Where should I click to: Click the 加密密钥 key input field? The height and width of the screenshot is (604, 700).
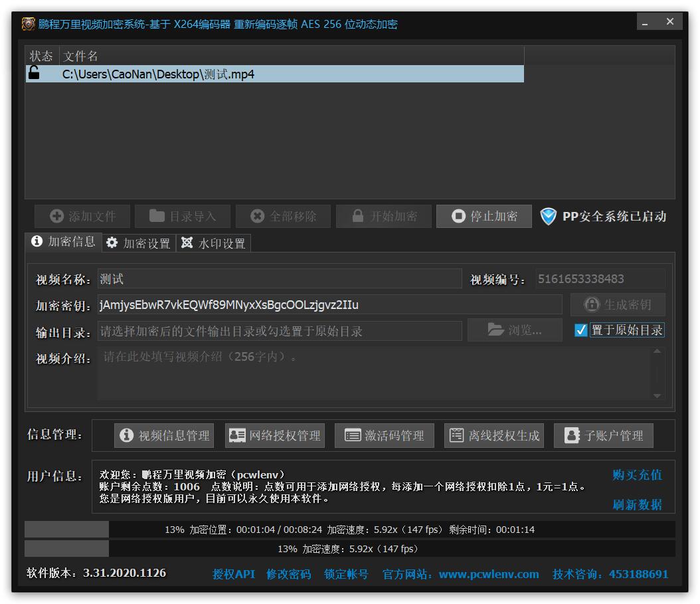click(329, 305)
